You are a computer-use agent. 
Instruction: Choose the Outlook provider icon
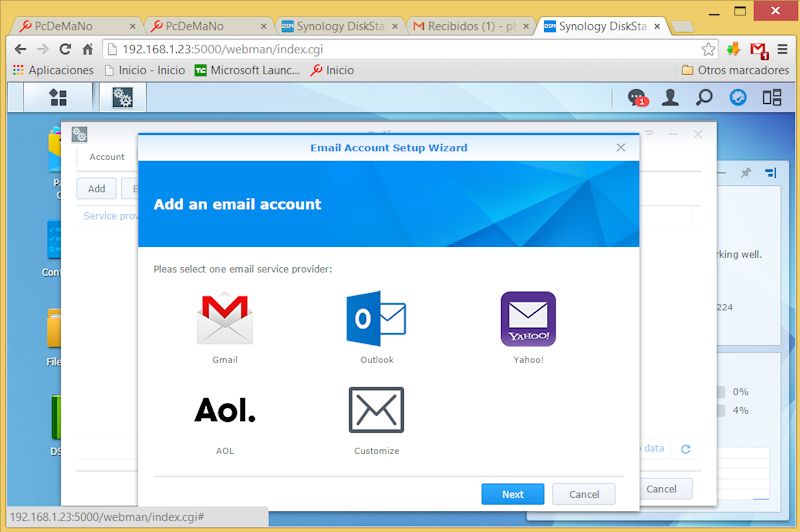376,318
